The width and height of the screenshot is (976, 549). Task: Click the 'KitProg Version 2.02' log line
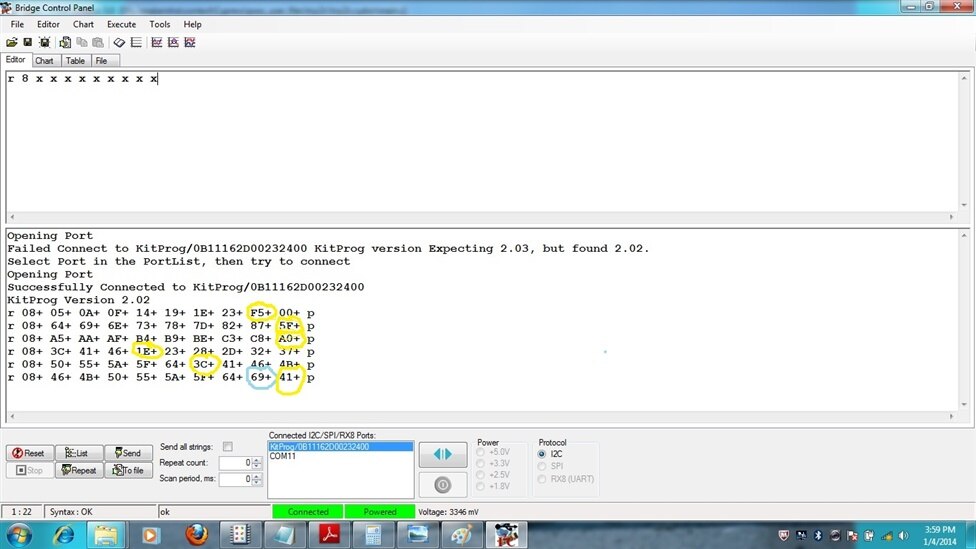point(78,300)
